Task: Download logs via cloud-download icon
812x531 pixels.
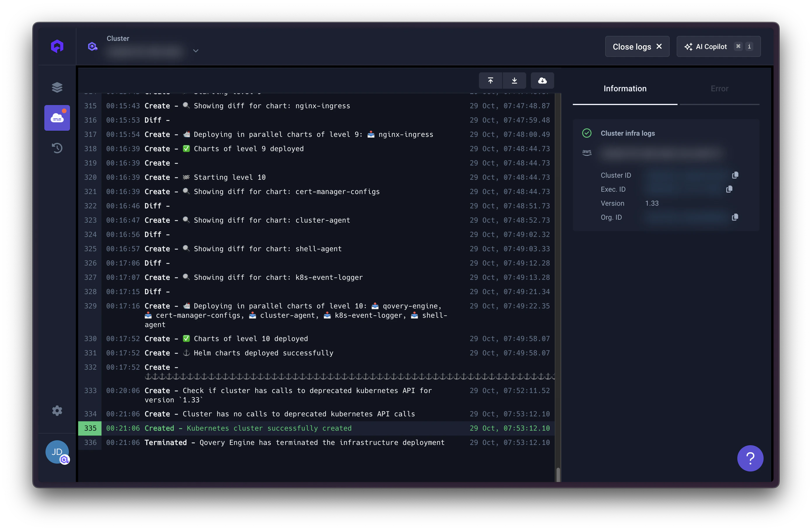Action: click(542, 81)
